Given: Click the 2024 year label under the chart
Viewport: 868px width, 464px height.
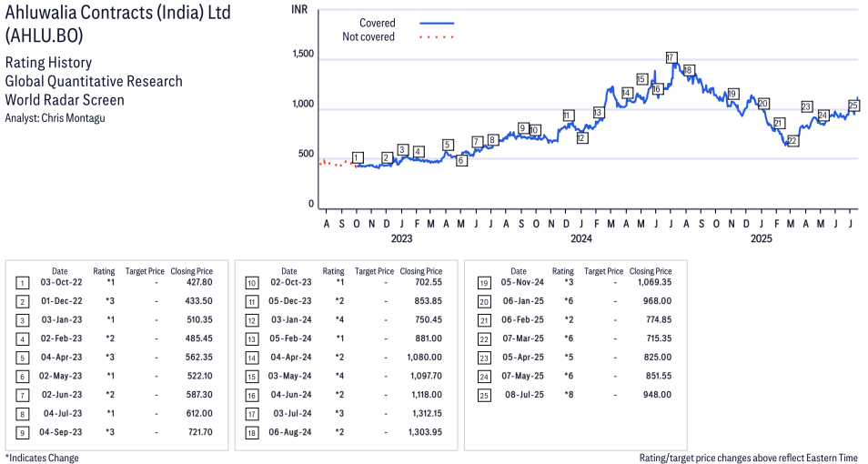Looking at the screenshot, I should tap(581, 238).
